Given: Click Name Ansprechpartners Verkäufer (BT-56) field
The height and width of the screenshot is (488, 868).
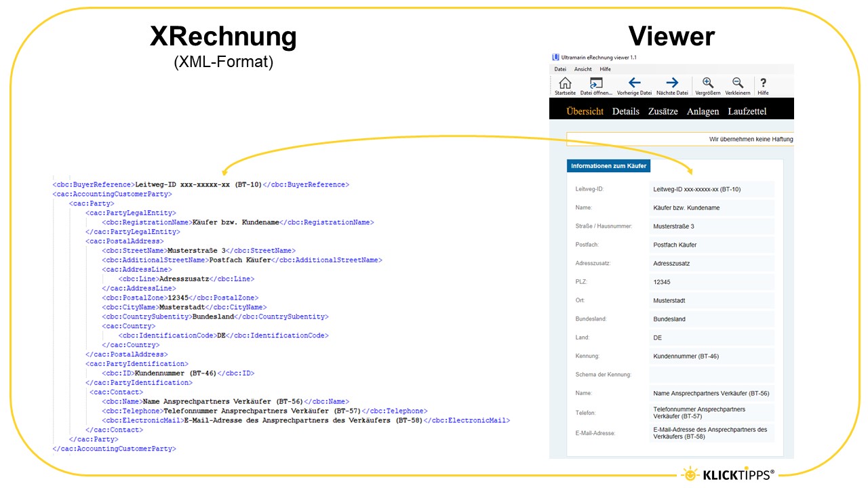Looking at the screenshot, I should pyautogui.click(x=711, y=393).
